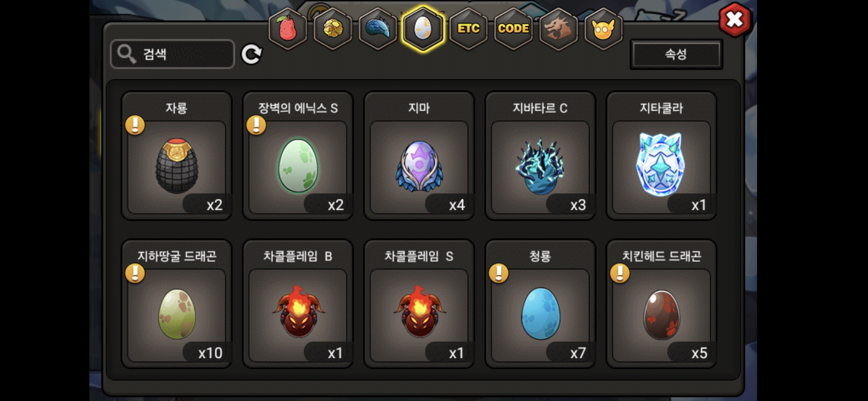Select the 장벽의 에닉스 S green egg
Screen dimensions: 868x401
click(x=298, y=156)
